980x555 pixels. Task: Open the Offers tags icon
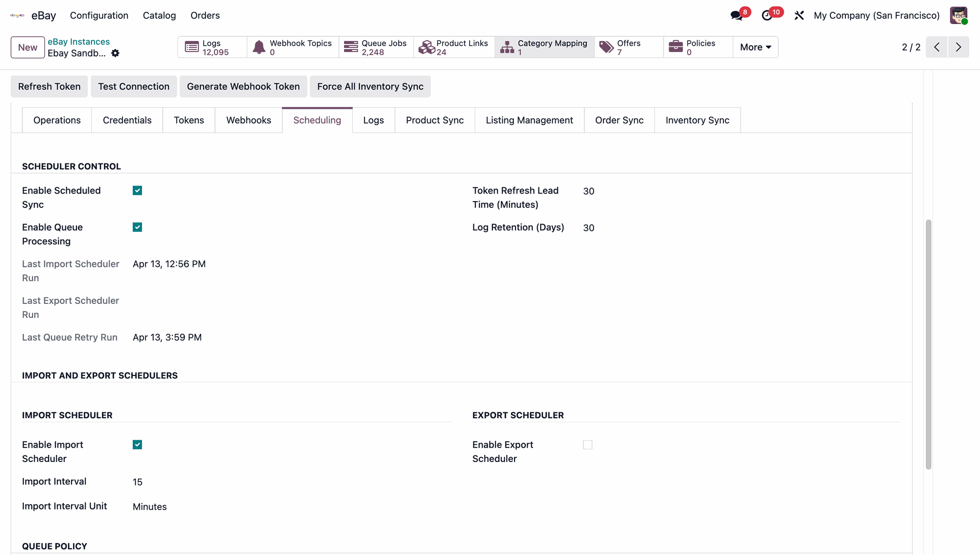point(606,47)
